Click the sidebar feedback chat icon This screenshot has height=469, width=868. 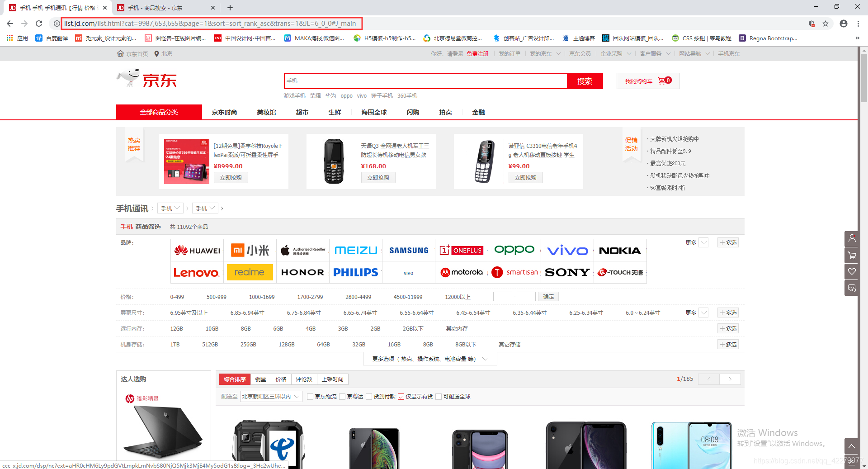[852, 288]
